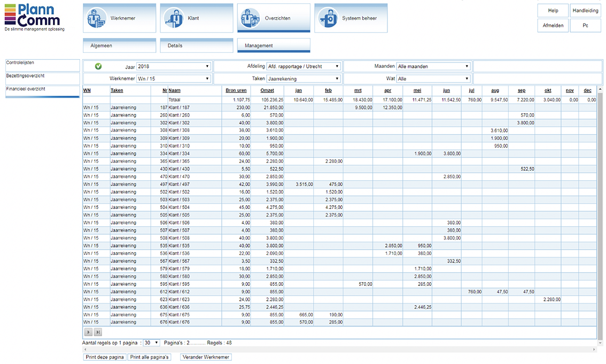Viewport: 606px width, 364px height.
Task: Open the Maanden dropdown
Action: tap(433, 66)
